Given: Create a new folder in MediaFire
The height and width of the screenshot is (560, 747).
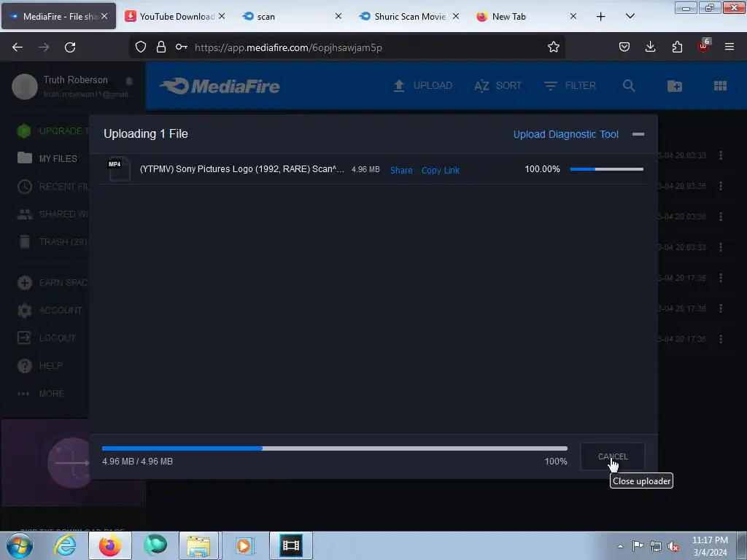Looking at the screenshot, I should 675,86.
